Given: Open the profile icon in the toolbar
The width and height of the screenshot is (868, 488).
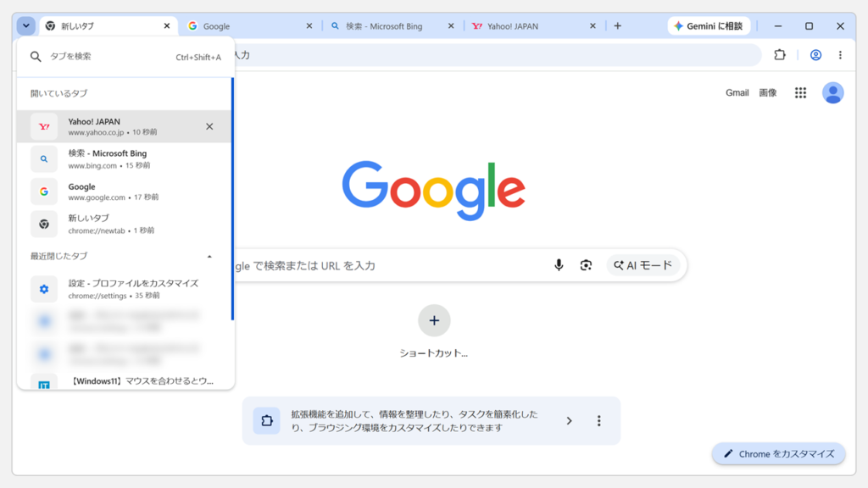Looking at the screenshot, I should 815,55.
